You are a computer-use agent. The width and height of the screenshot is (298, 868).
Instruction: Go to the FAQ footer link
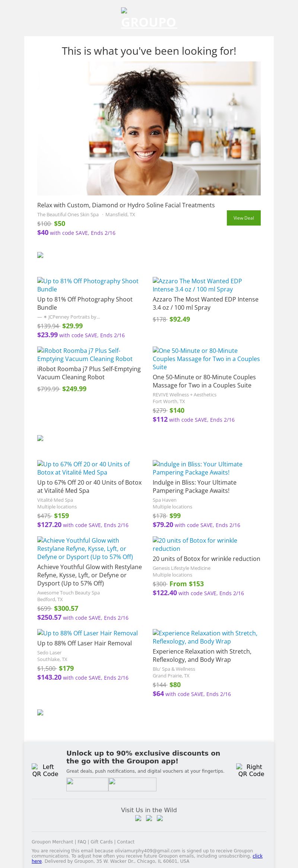[x=82, y=842]
